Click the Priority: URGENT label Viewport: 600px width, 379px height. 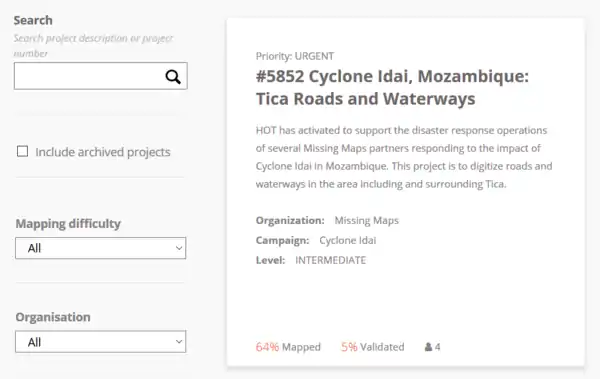(x=295, y=56)
